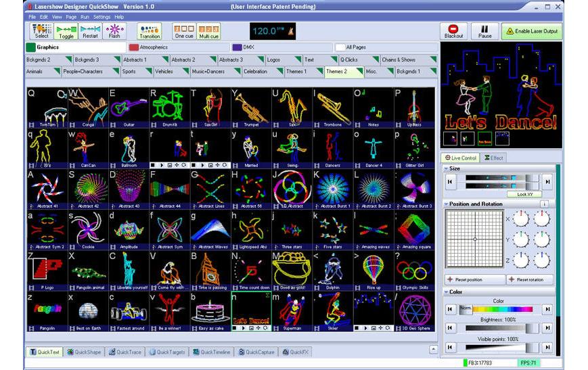Open the QuickCapture tool
This screenshot has height=370, width=588.
(x=257, y=352)
